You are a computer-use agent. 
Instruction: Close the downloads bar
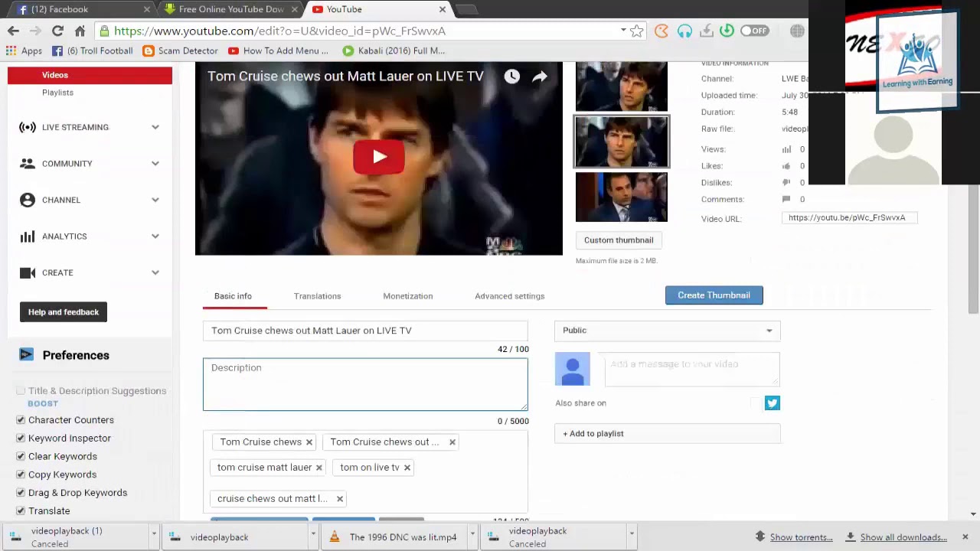(965, 536)
